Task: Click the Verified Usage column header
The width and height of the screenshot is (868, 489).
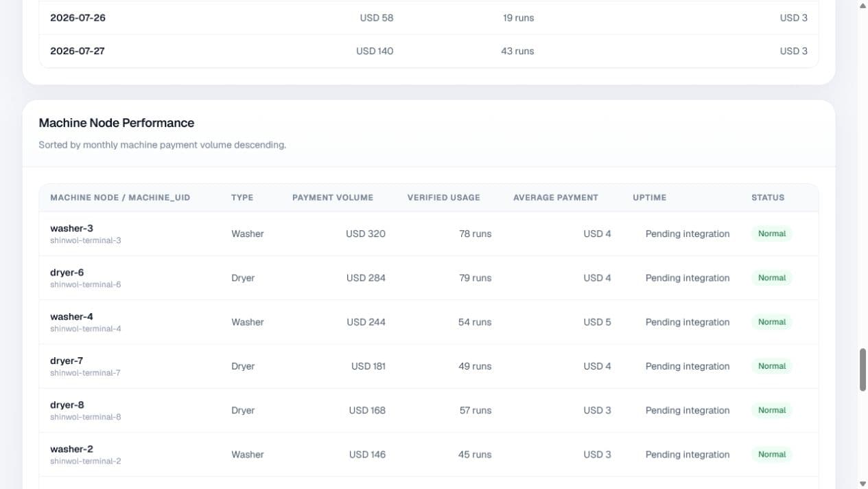Action: [444, 197]
